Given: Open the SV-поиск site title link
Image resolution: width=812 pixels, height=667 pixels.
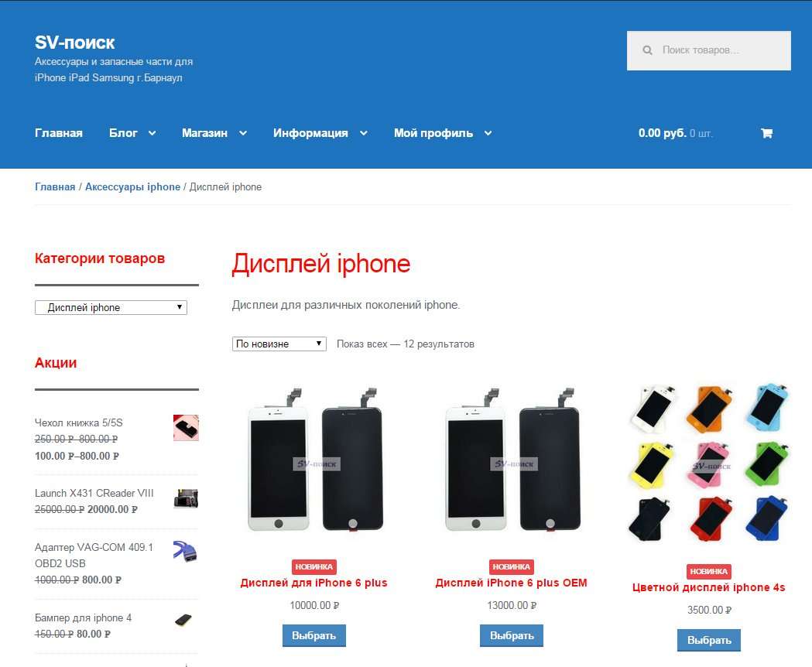Looking at the screenshot, I should pyautogui.click(x=74, y=43).
